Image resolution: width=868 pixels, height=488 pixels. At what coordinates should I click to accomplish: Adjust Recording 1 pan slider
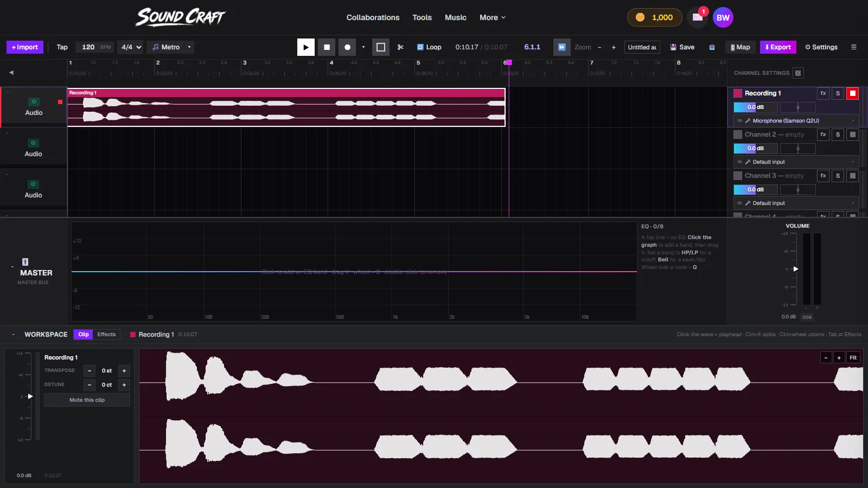point(797,107)
